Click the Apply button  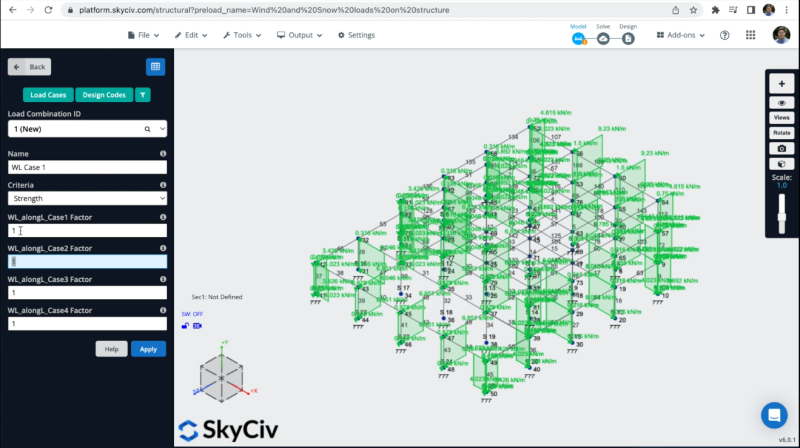coord(148,349)
